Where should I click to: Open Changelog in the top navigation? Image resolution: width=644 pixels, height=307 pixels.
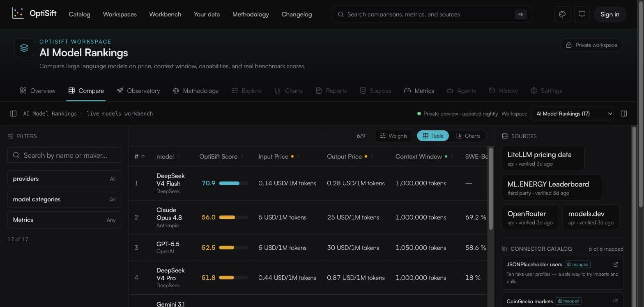(297, 14)
